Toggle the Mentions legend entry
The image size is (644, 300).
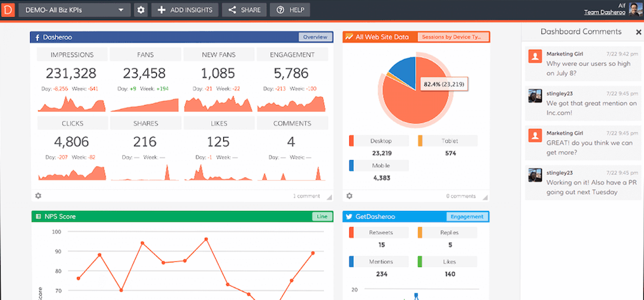pos(379,262)
